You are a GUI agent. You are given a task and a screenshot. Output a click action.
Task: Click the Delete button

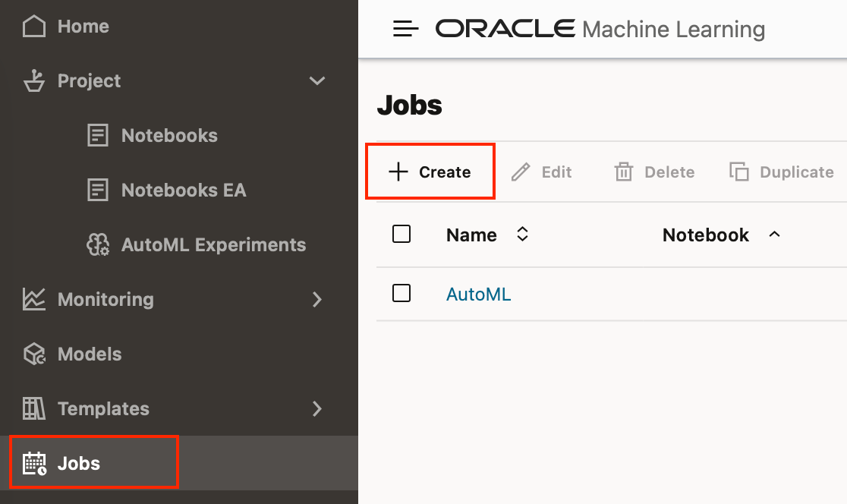(x=654, y=172)
